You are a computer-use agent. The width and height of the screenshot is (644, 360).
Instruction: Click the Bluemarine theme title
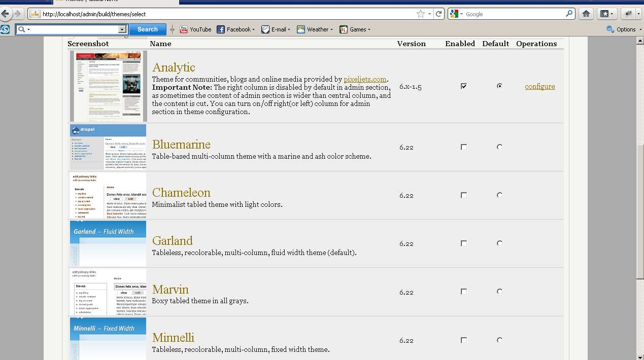(181, 145)
